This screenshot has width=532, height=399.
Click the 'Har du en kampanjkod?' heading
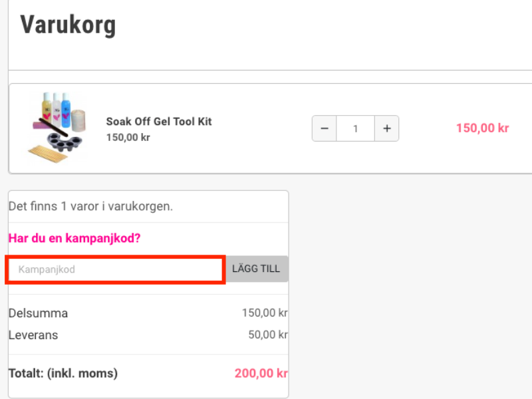click(74, 238)
